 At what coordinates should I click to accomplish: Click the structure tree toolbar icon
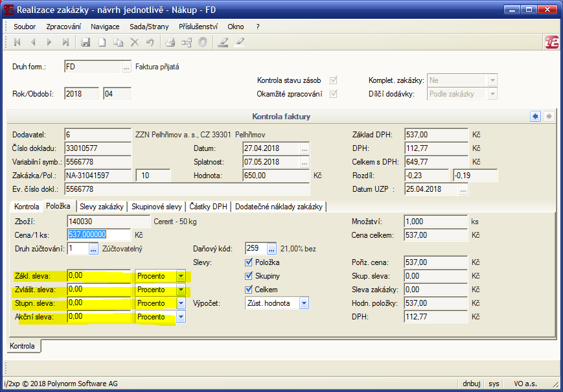[x=187, y=42]
